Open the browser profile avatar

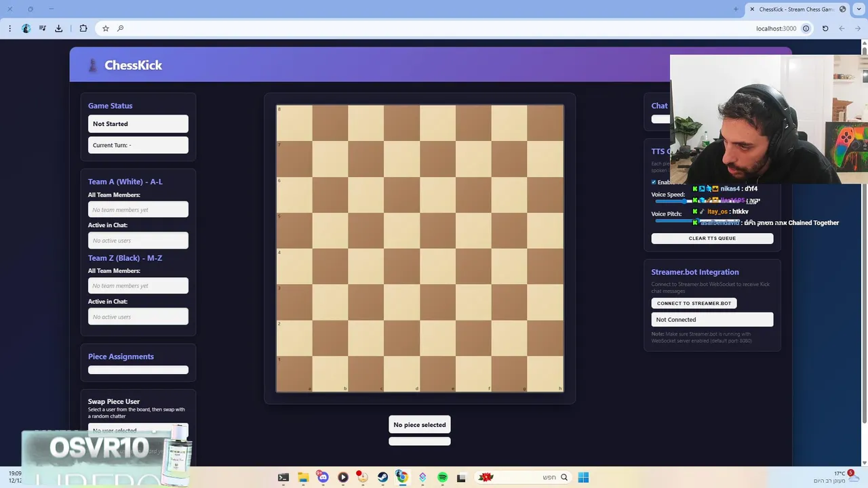tap(26, 28)
